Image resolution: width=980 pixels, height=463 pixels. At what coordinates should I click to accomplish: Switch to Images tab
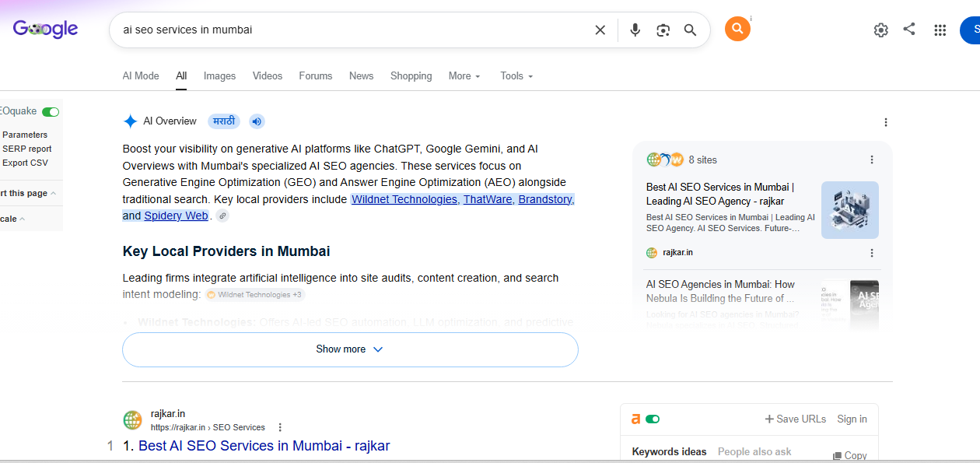tap(219, 76)
